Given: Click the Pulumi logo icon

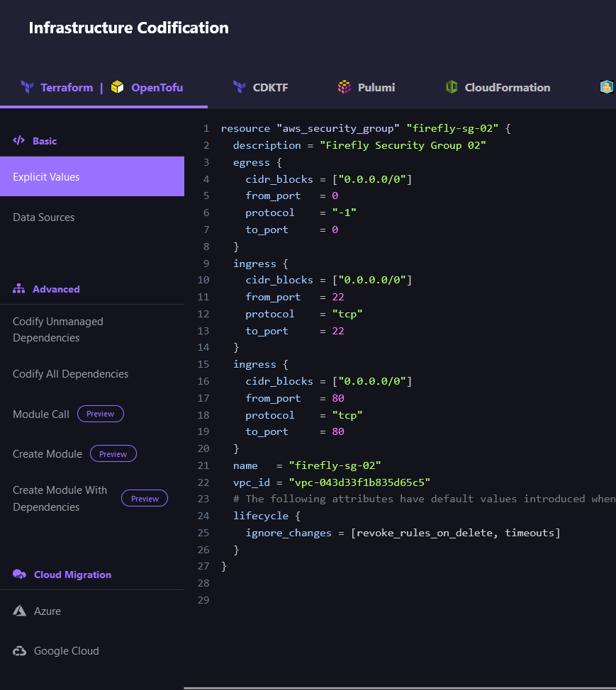Looking at the screenshot, I should coord(345,87).
